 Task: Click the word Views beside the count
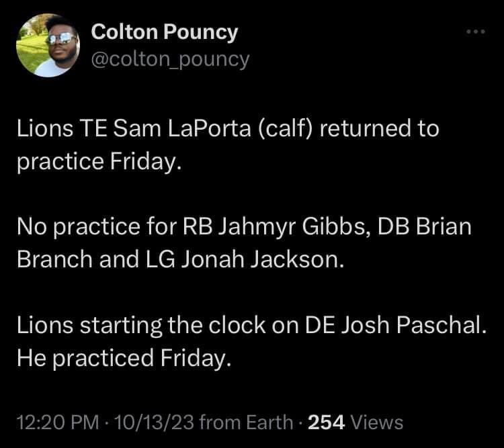point(377,422)
